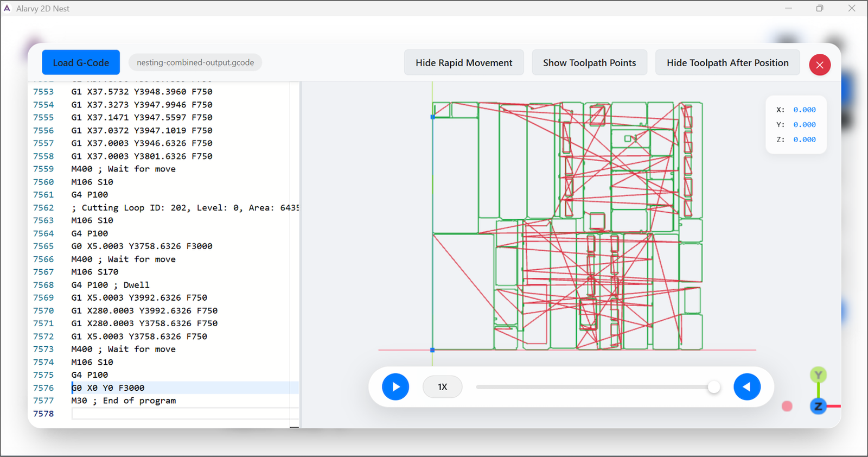The width and height of the screenshot is (868, 457).
Task: Click the empty line 7578 in the editor
Action: (184, 414)
